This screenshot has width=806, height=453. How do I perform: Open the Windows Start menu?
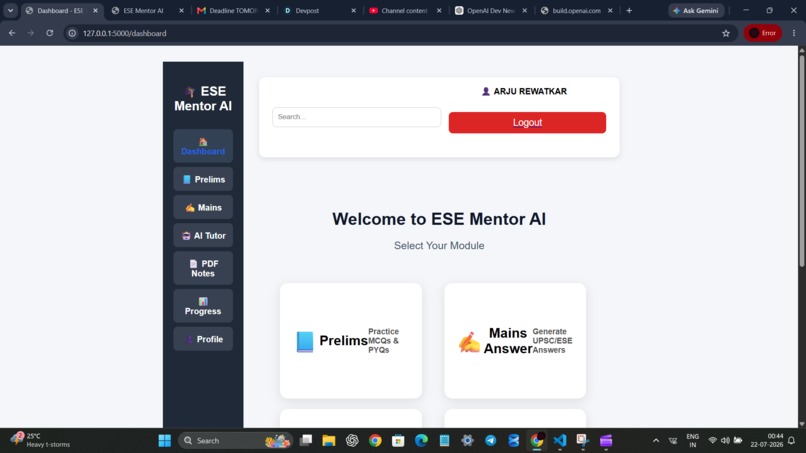tap(164, 441)
